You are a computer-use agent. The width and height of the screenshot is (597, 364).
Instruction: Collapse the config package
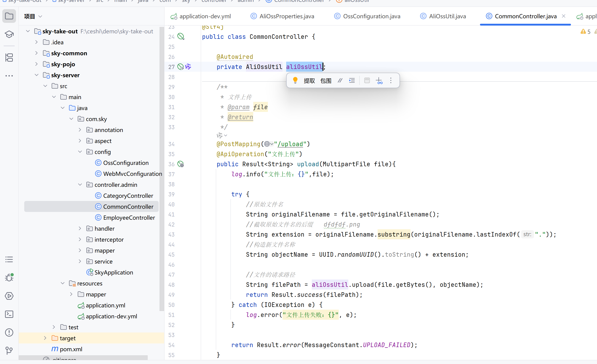(80, 152)
